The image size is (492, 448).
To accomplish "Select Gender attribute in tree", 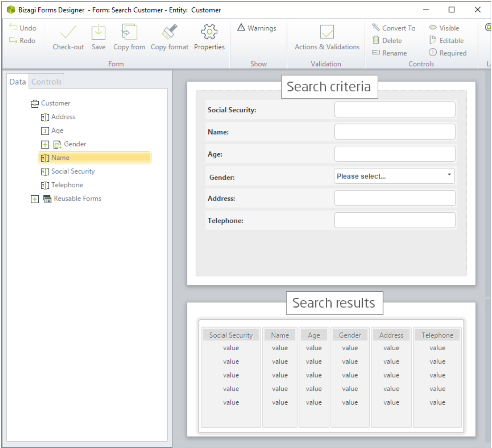I will (70, 144).
